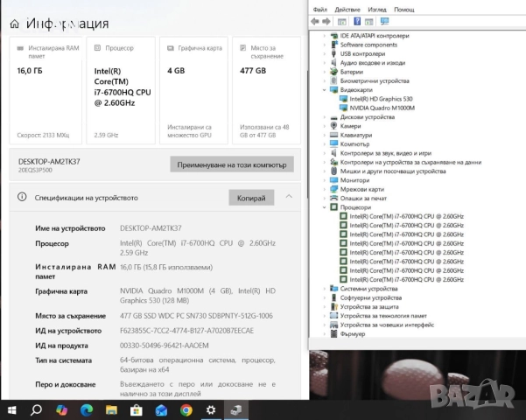Select Устройства за защита category
The image size is (526, 420).
pyautogui.click(x=369, y=307)
